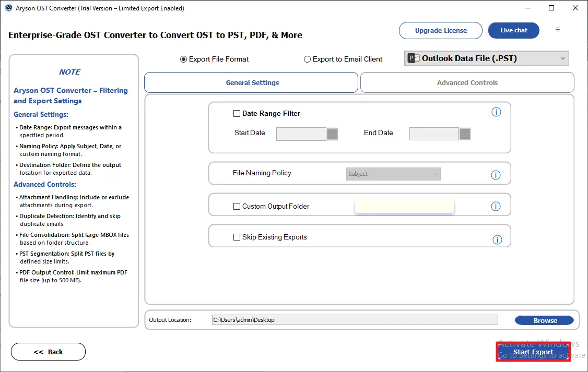The height and width of the screenshot is (372, 588).
Task: Click the "Output Location:" label
Action: pyautogui.click(x=170, y=320)
